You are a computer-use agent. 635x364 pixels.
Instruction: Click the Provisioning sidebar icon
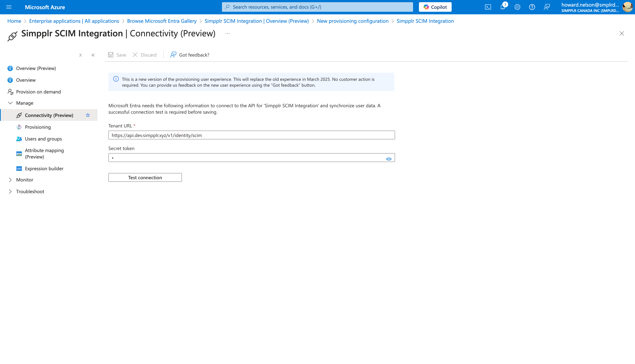pyautogui.click(x=19, y=127)
